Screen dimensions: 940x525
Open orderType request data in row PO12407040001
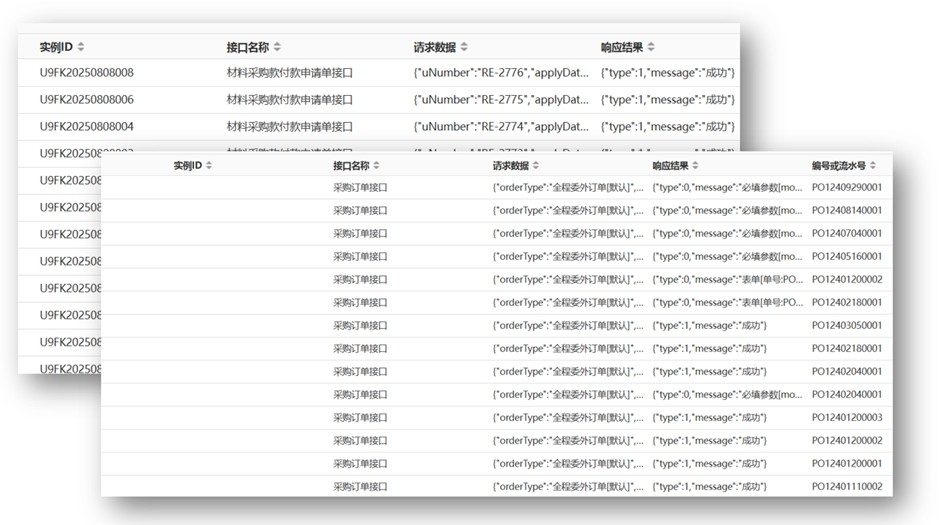(568, 233)
